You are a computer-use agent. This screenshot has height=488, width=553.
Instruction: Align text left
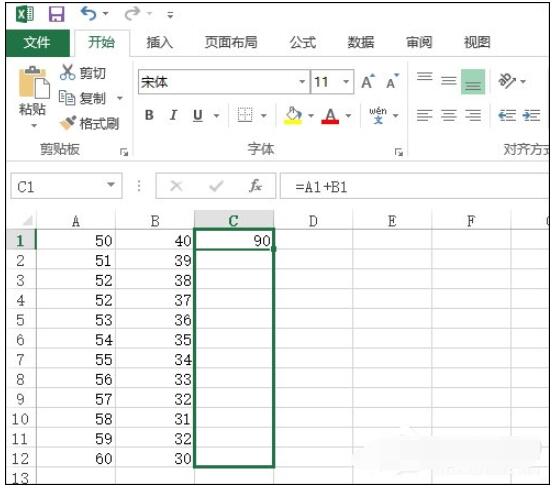424,115
